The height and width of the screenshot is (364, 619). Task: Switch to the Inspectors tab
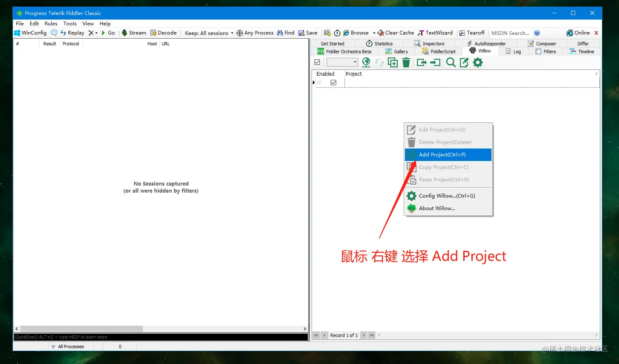(x=429, y=44)
